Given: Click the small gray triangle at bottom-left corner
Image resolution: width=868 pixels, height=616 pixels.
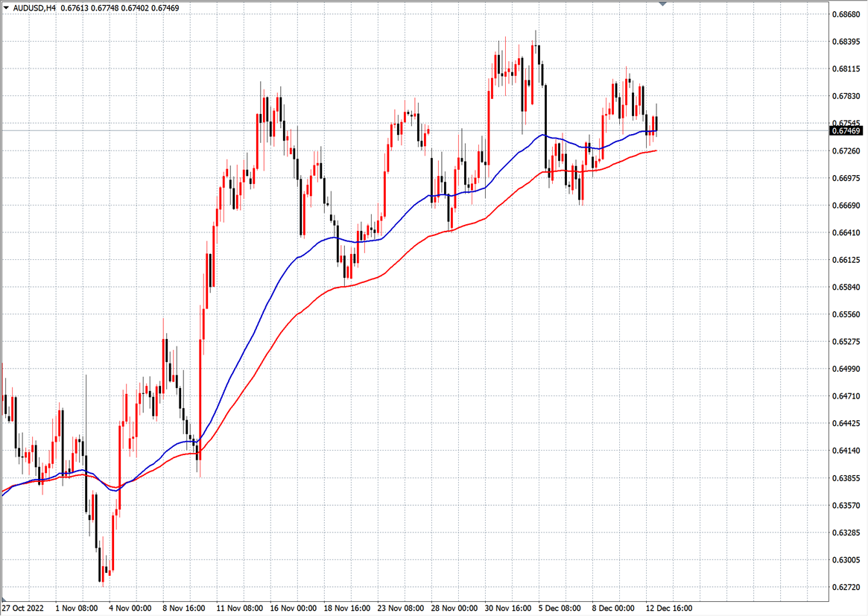Looking at the screenshot, I should (x=3, y=600).
